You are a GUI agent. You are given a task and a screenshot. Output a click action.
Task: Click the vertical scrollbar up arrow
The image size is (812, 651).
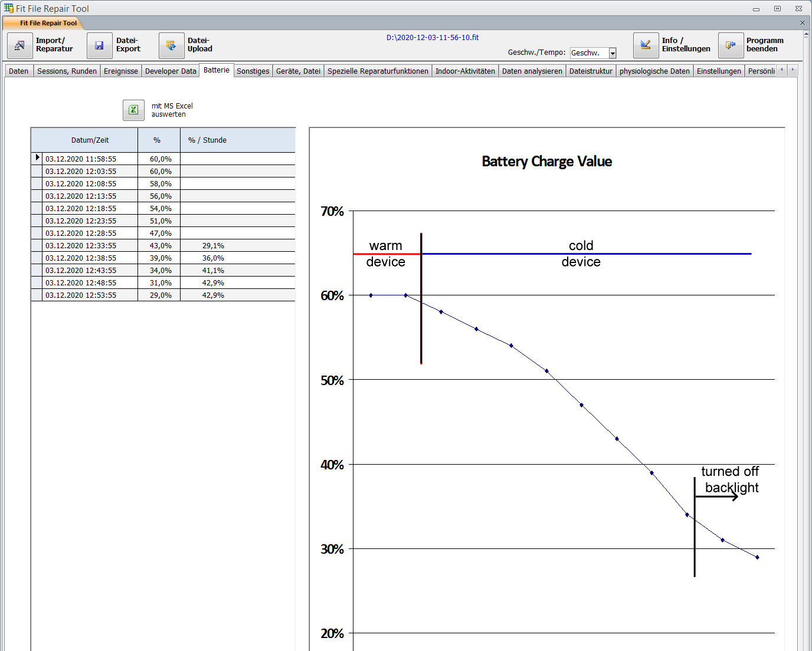pos(806,35)
